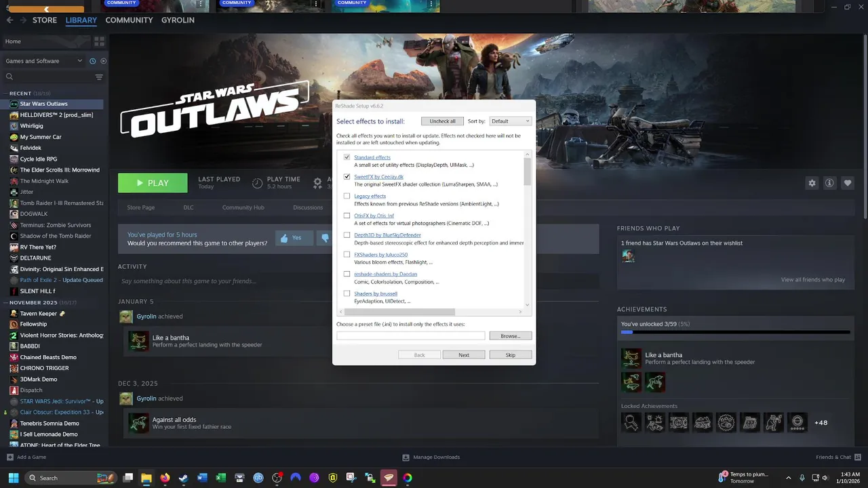Click the ready-to-play filter icon in sidebar
Image resolution: width=868 pixels, height=488 pixels.
coord(103,61)
